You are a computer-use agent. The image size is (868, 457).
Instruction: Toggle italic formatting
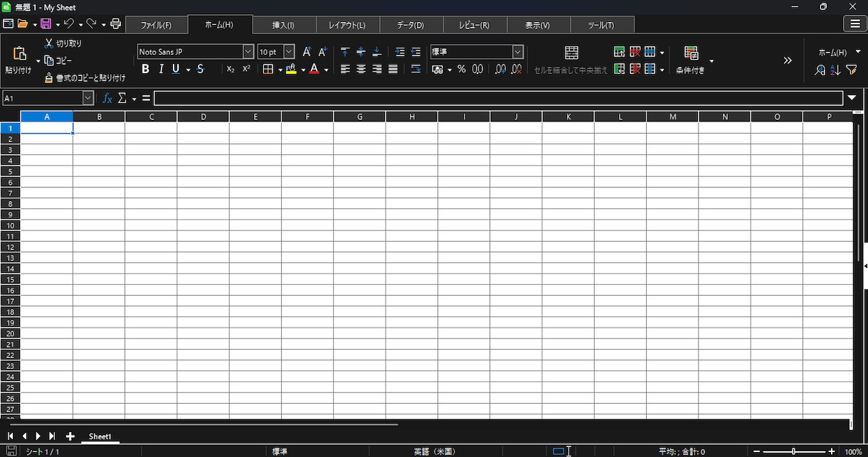(x=162, y=69)
